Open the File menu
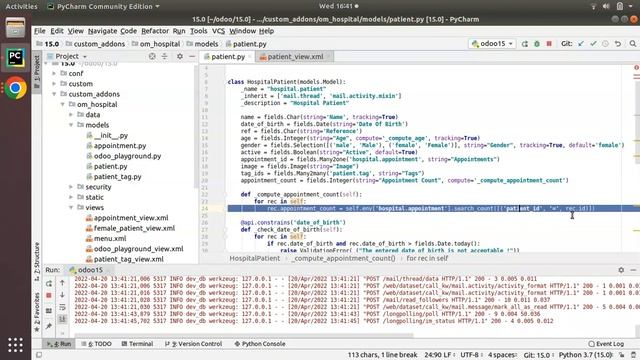Image resolution: width=640 pixels, height=360 pixels. click(x=40, y=31)
